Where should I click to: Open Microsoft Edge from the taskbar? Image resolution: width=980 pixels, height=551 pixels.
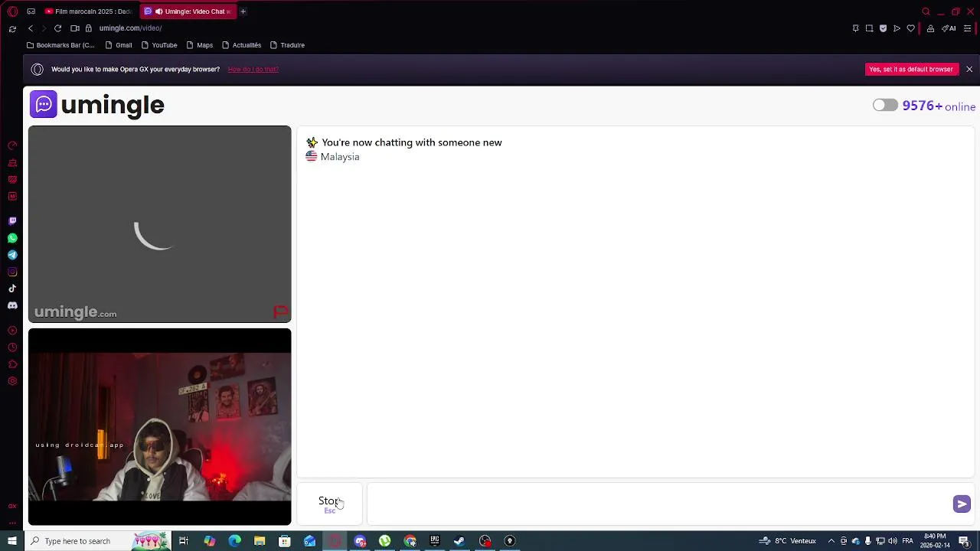(234, 541)
